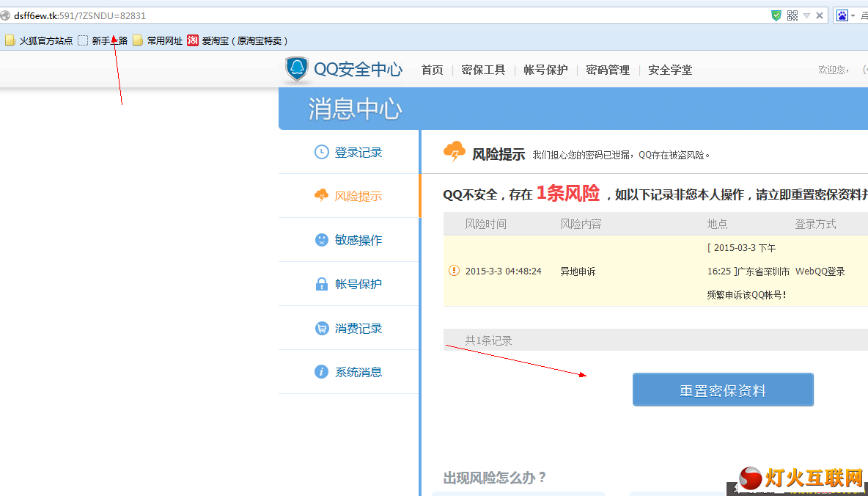868x496 pixels.
Task: Click the red 爱淘宝 bookmark icon
Action: pos(193,40)
